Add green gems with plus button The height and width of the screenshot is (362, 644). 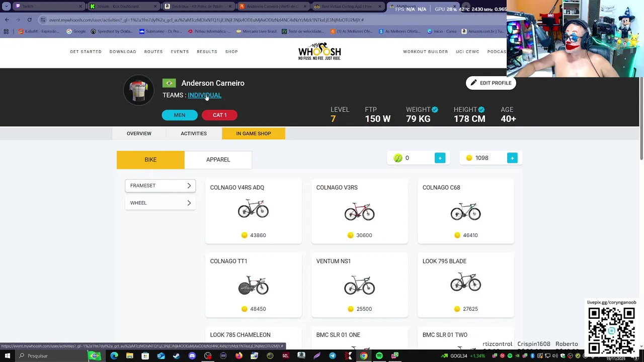(x=440, y=158)
